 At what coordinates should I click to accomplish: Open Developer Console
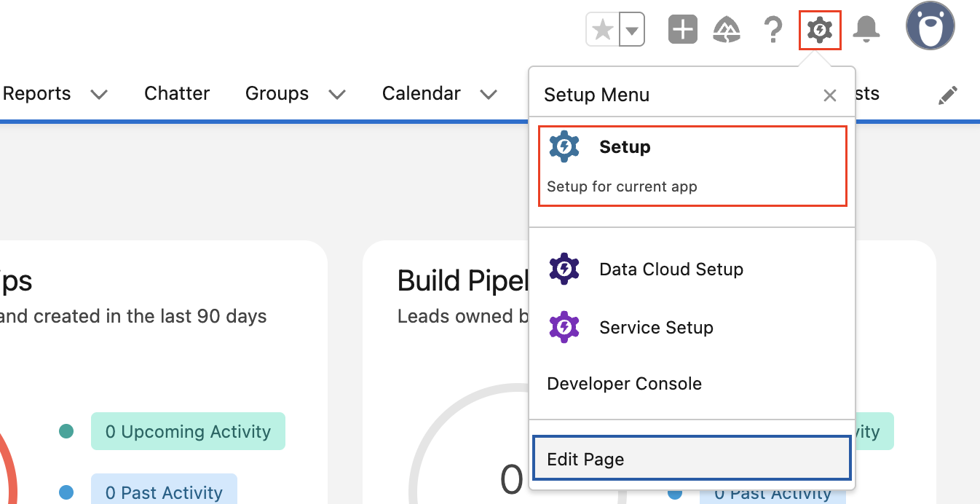(x=692, y=384)
